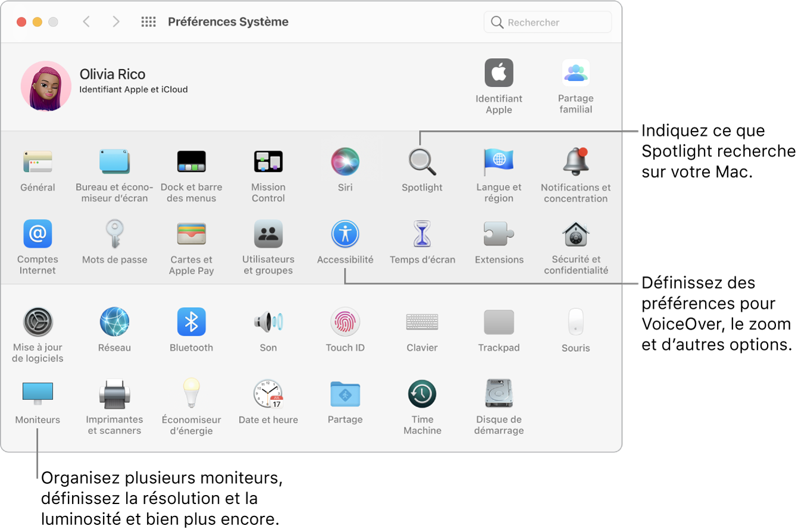Open Imprimantes et scanners preferences
Screen dimensions: 798x532
pyautogui.click(x=114, y=393)
